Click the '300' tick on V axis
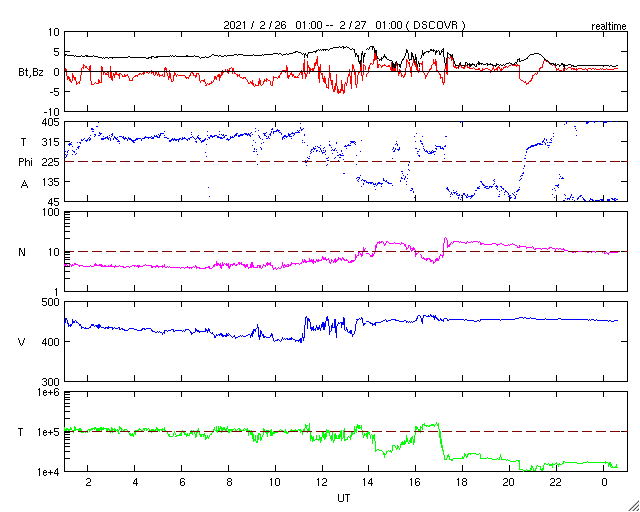The width and height of the screenshot is (640, 512). pos(51,382)
